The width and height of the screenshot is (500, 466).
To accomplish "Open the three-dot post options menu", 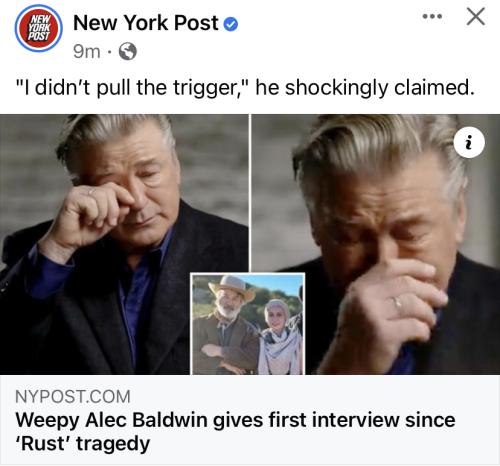I will (432, 16).
